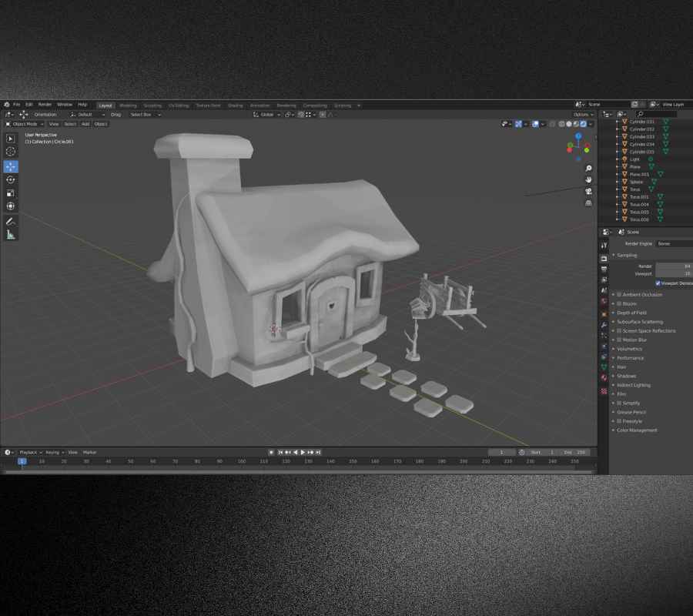This screenshot has width=693, height=616.
Task: Switch to the Modeling workspace tab
Action: [x=128, y=105]
